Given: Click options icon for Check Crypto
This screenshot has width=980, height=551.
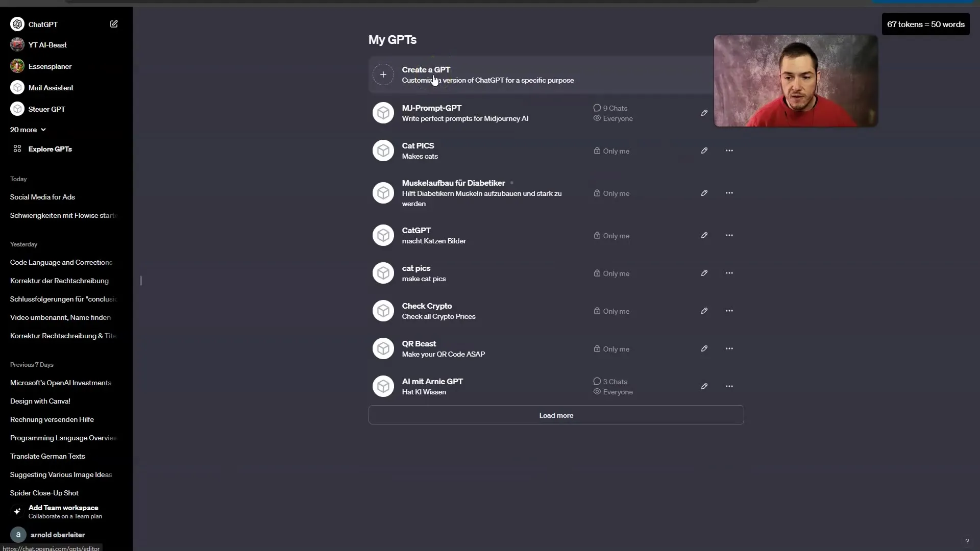Looking at the screenshot, I should [x=729, y=311].
